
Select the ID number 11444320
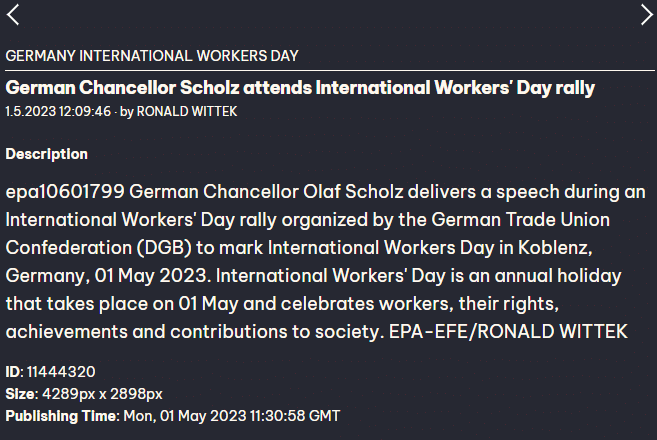(61, 372)
